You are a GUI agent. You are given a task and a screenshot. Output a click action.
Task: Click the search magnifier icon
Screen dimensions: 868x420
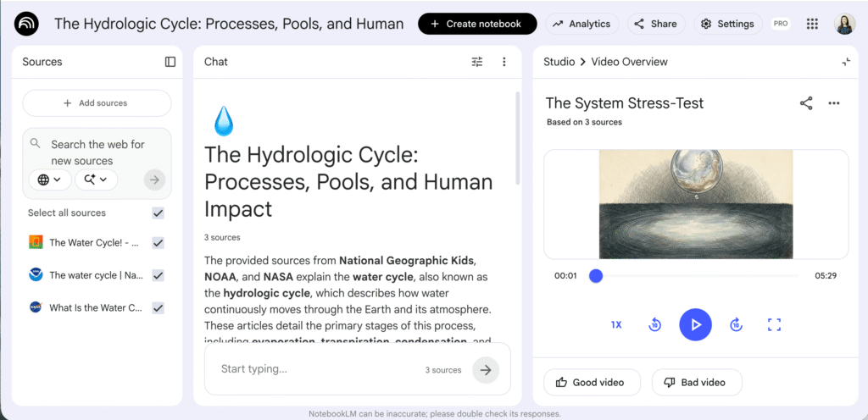point(36,144)
